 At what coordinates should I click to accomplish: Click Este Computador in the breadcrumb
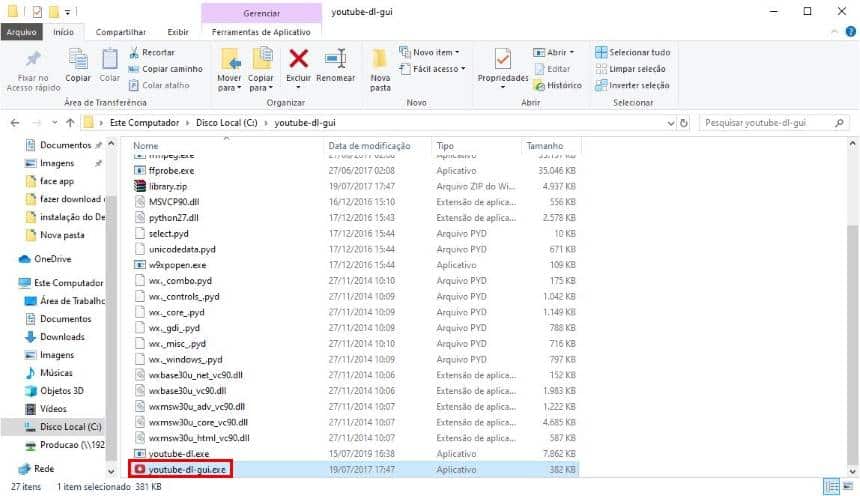pos(144,123)
